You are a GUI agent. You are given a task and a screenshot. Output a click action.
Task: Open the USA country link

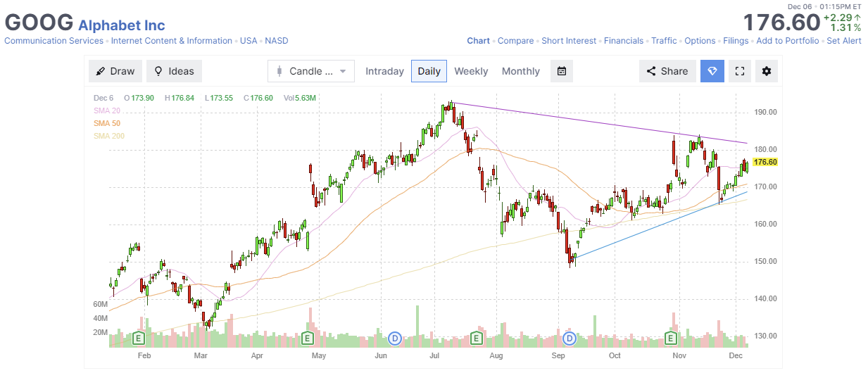pyautogui.click(x=249, y=41)
